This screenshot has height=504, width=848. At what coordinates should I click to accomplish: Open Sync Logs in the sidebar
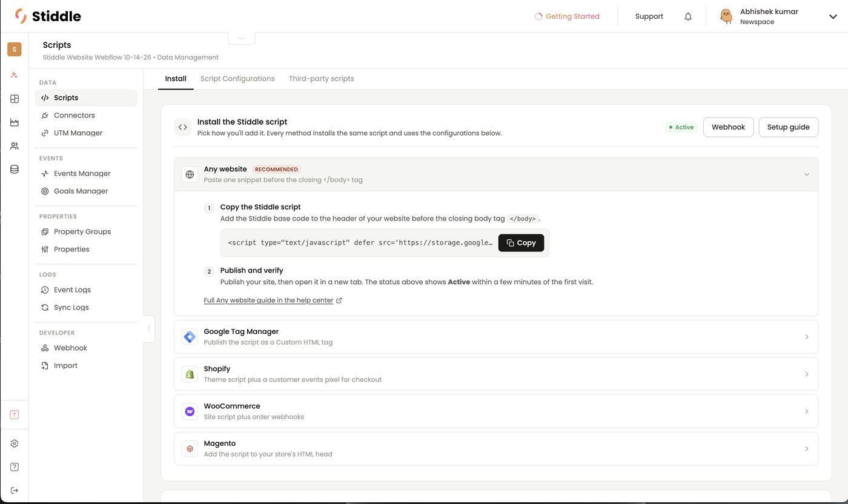point(87,307)
